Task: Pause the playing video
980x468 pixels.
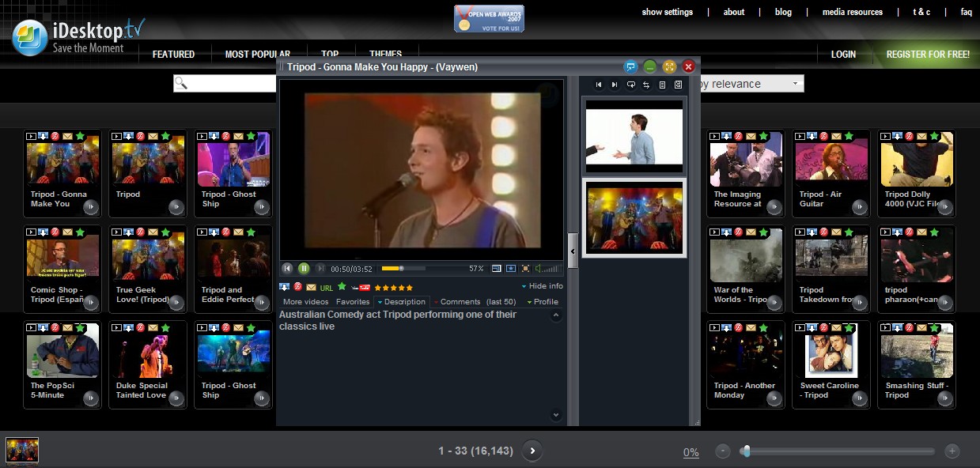Action: [x=304, y=268]
